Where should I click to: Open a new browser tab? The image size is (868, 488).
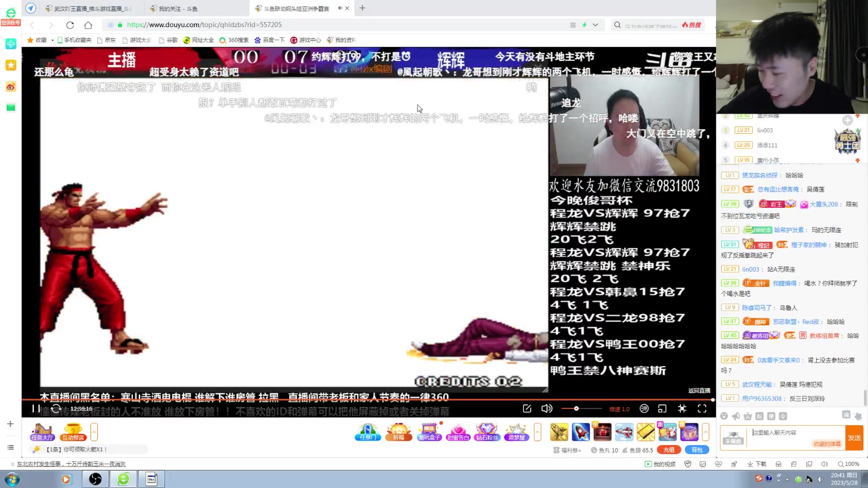(x=362, y=8)
